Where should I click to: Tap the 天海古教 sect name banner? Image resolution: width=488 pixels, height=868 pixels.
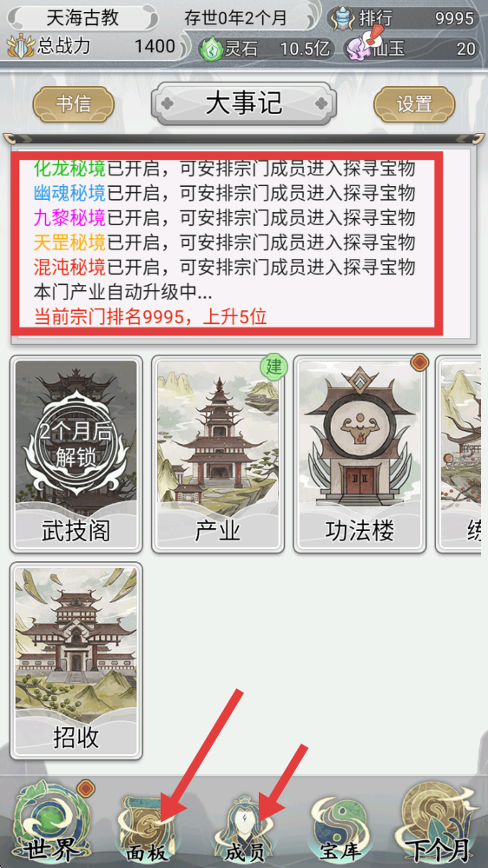pos(82,18)
